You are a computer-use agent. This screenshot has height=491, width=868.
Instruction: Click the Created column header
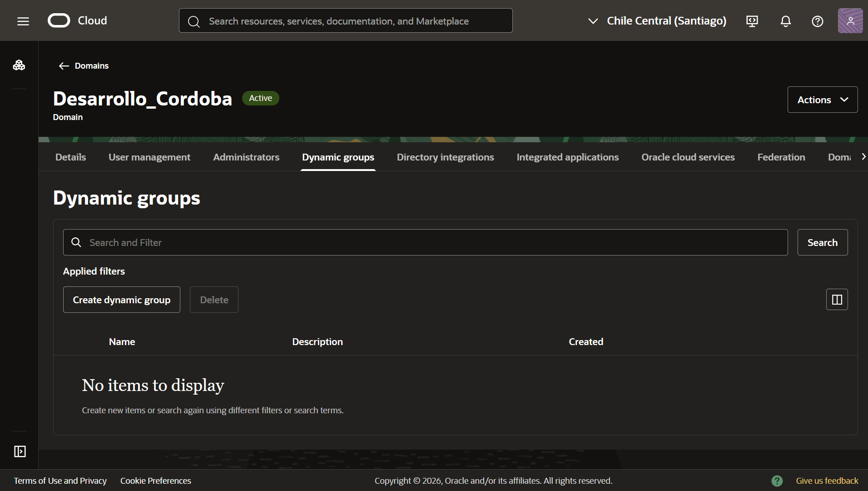(586, 342)
